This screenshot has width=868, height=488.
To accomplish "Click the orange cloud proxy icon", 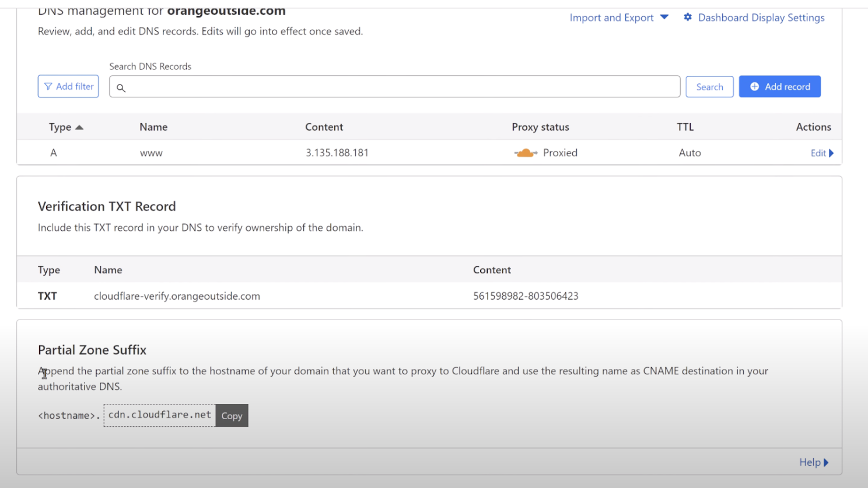I will 526,153.
